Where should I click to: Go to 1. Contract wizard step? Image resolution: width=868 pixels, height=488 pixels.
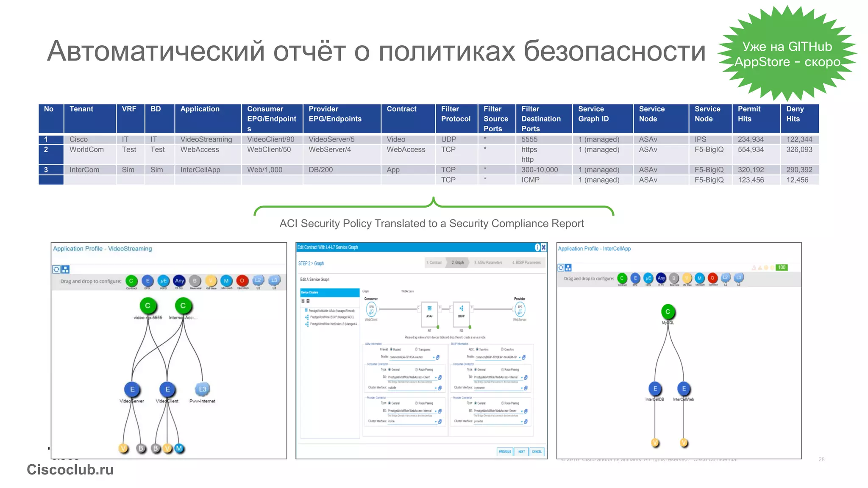point(434,263)
